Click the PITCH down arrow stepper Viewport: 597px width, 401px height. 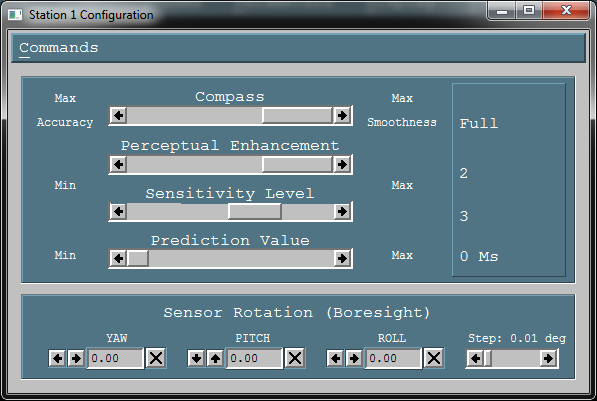[196, 358]
